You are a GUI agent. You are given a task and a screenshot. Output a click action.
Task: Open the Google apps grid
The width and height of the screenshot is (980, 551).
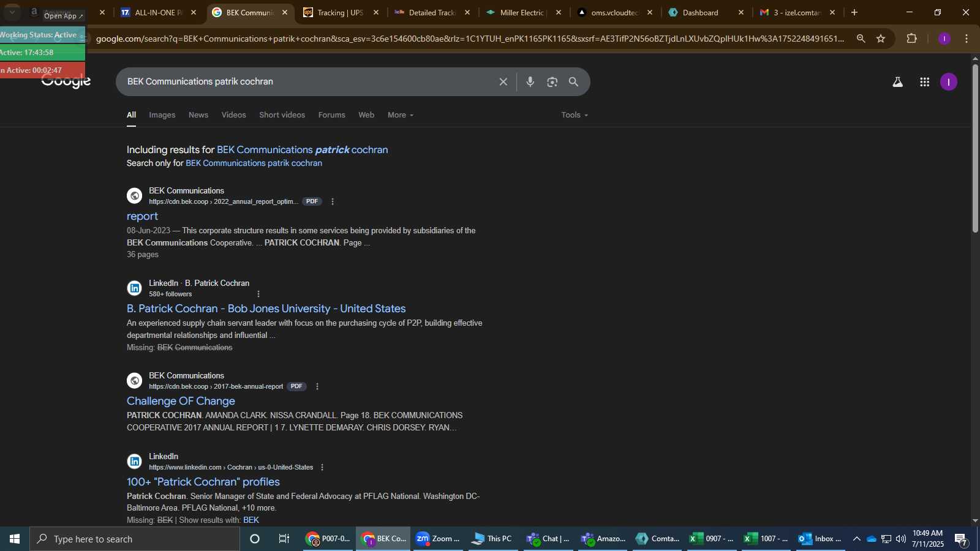click(925, 82)
